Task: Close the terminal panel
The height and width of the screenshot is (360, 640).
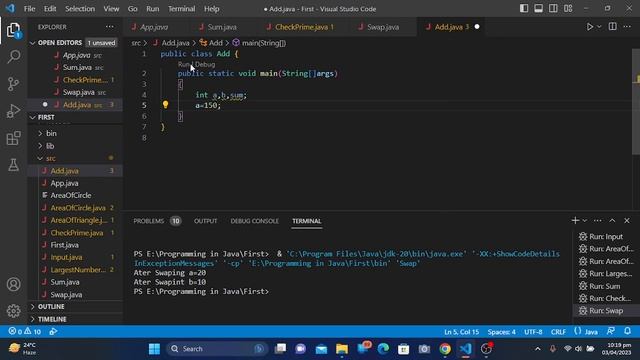Action: [x=627, y=221]
